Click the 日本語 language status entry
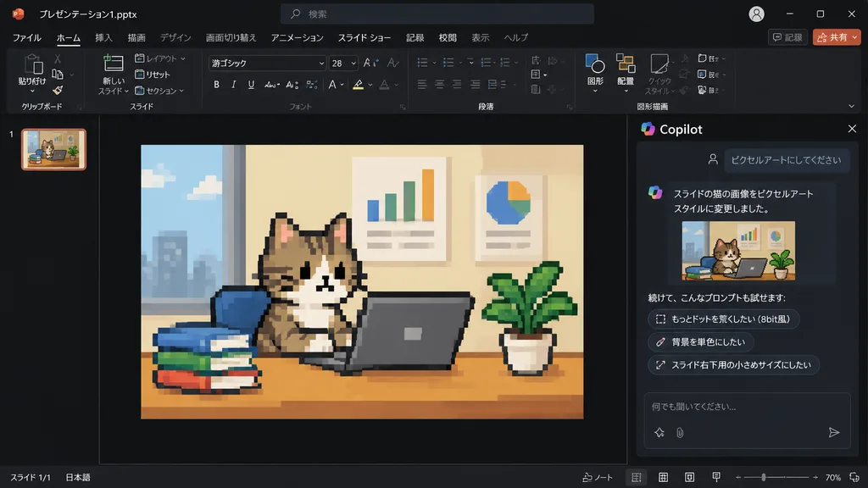868x488 pixels. (77, 478)
